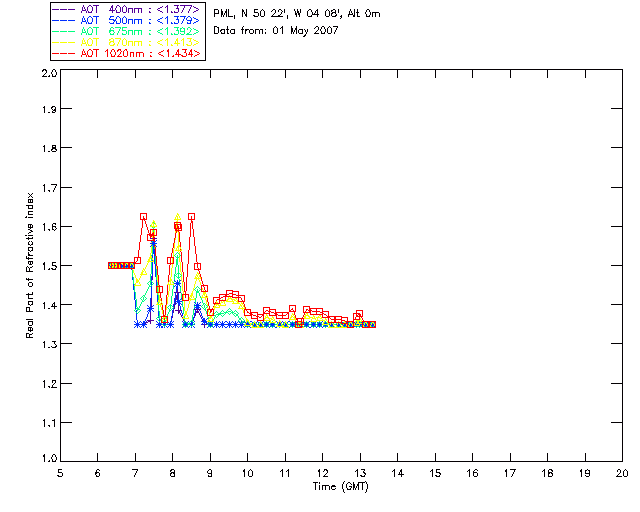Image resolution: width=640 pixels, height=512 pixels.
Task: Click the x-axis label 12
Action: pyautogui.click(x=322, y=473)
